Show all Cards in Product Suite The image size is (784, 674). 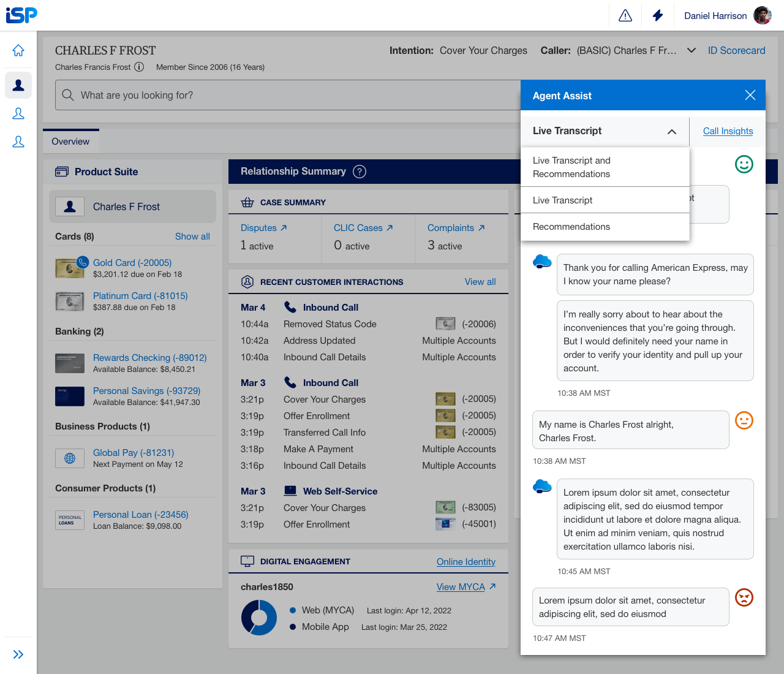pos(192,237)
